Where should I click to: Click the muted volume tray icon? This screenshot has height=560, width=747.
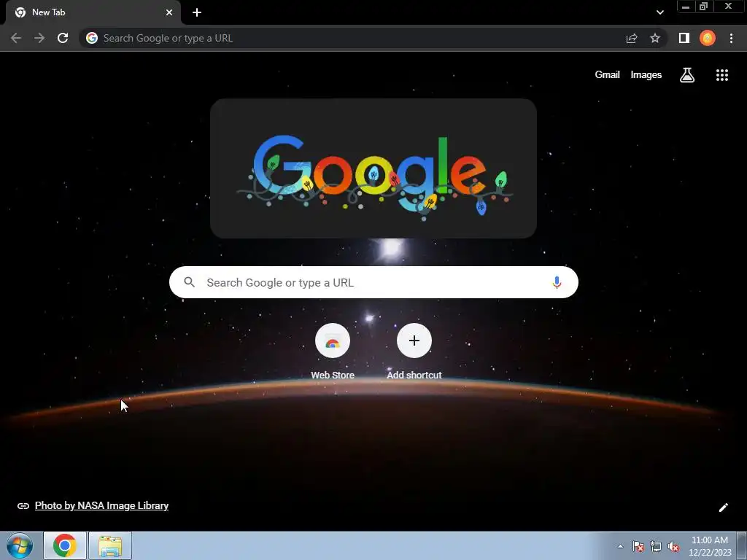coord(673,547)
